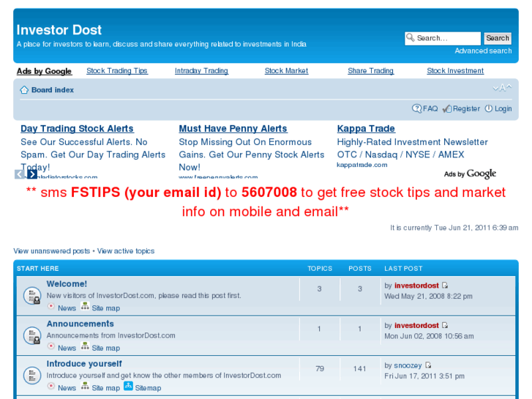532x399 pixels.
Task: Click the red sms FSTIPS banner text
Action: coord(266,202)
